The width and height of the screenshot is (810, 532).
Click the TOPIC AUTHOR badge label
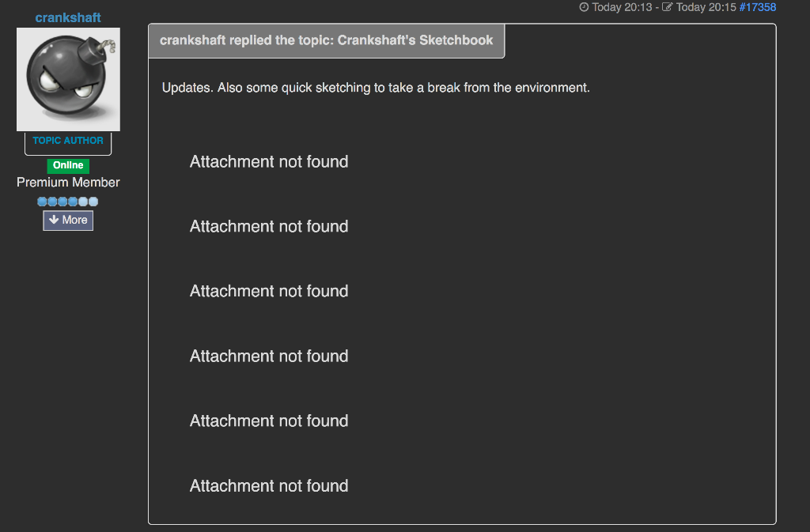68,141
